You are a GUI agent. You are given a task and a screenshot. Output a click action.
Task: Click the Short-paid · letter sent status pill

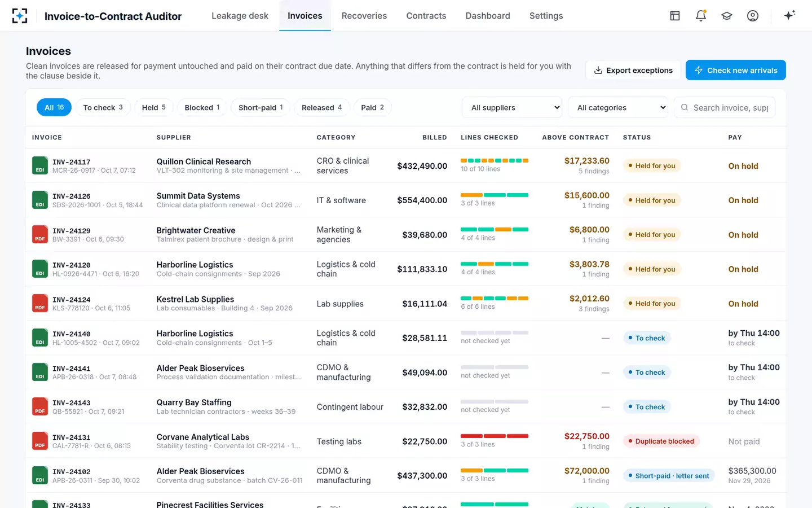pyautogui.click(x=669, y=476)
